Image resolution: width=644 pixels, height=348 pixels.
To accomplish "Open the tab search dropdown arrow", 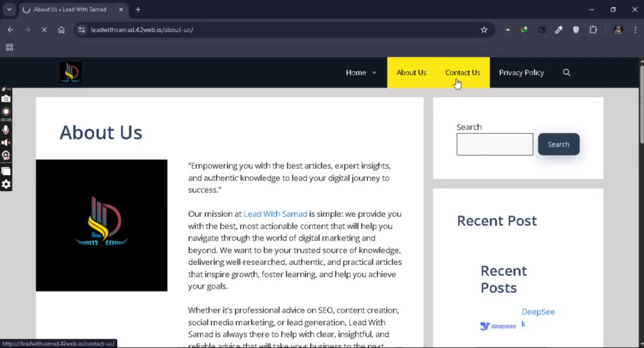I will [9, 9].
